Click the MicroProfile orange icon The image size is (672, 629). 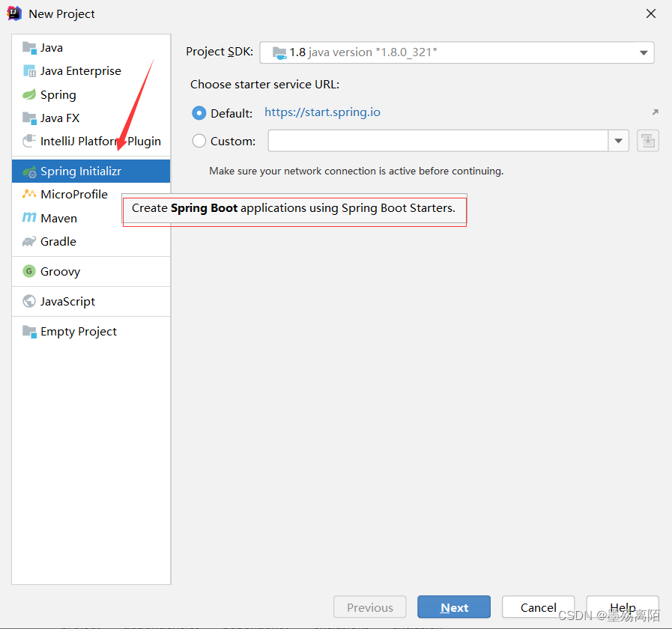[x=29, y=194]
